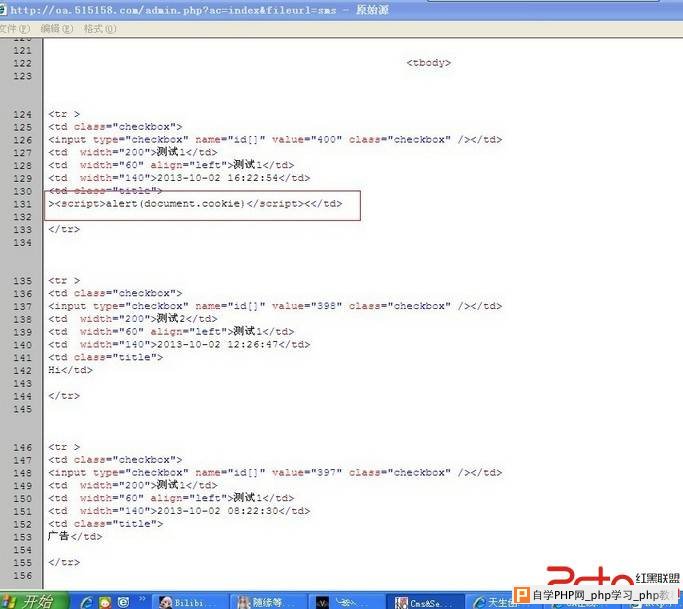The width and height of the screenshot is (683, 609).
Task: Launch Internet Explorer from quick launch
Action: [86, 602]
